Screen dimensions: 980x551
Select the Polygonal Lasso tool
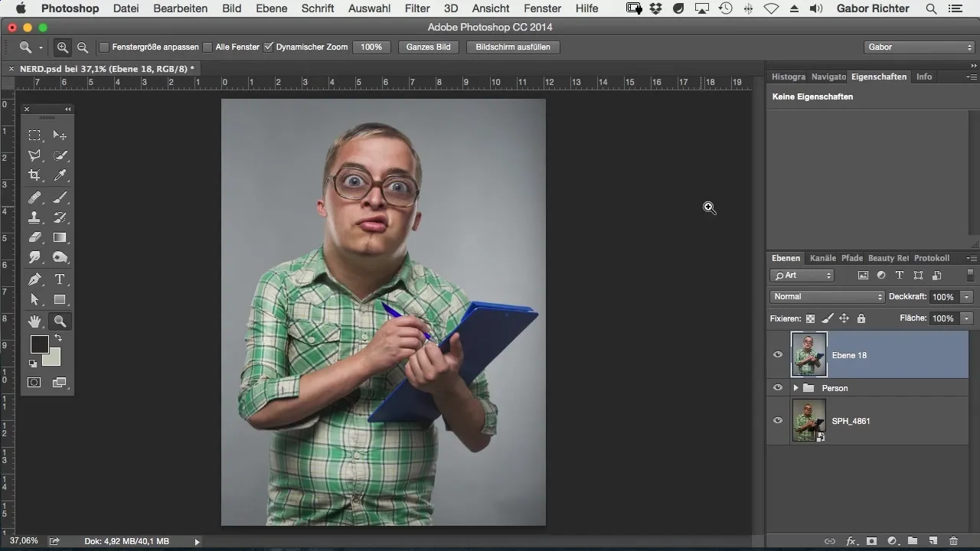34,155
